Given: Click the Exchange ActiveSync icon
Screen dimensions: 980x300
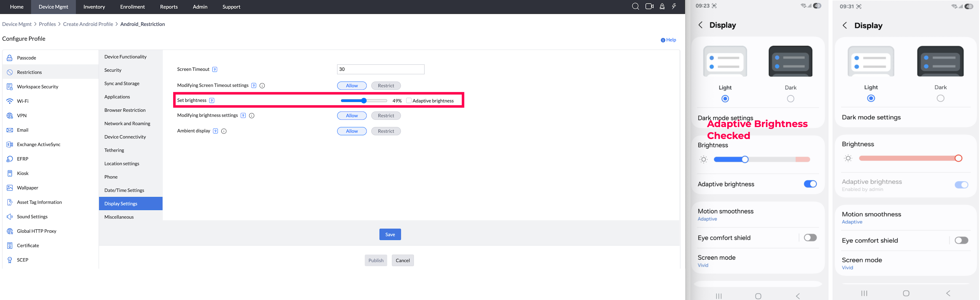Looking at the screenshot, I should pyautogui.click(x=10, y=144).
